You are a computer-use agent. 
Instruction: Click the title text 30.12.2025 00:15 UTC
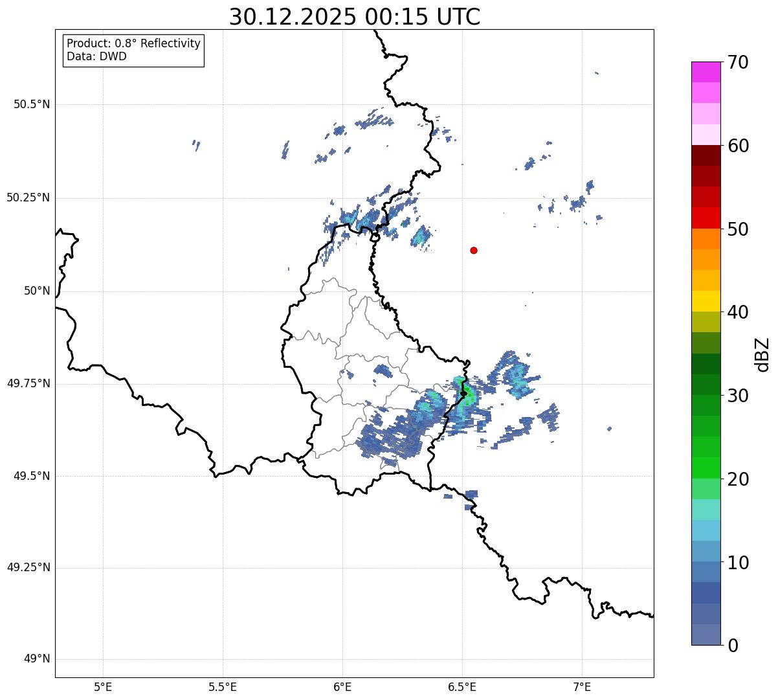[x=355, y=17]
